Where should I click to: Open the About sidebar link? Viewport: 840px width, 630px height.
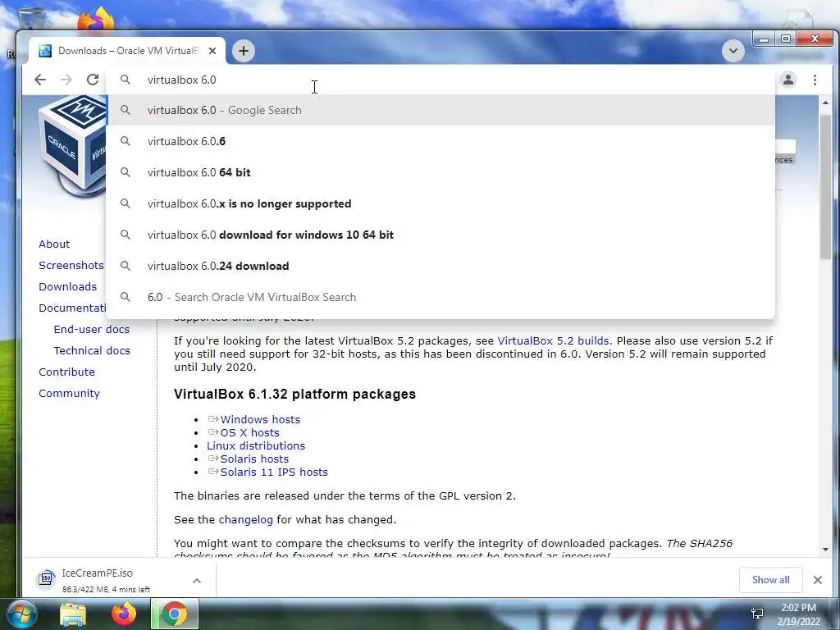tap(54, 244)
